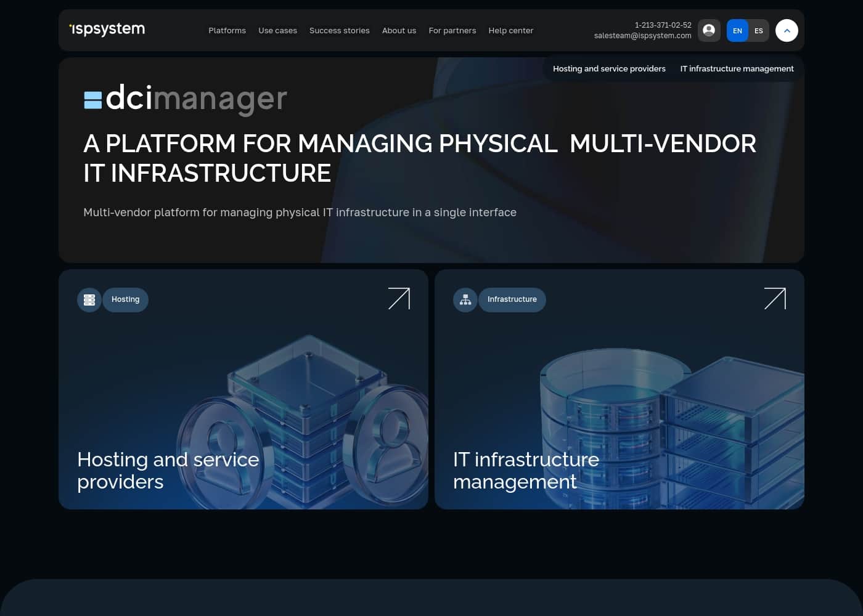Select Hosting and service providers tab
The width and height of the screenshot is (863, 616).
pyautogui.click(x=609, y=68)
